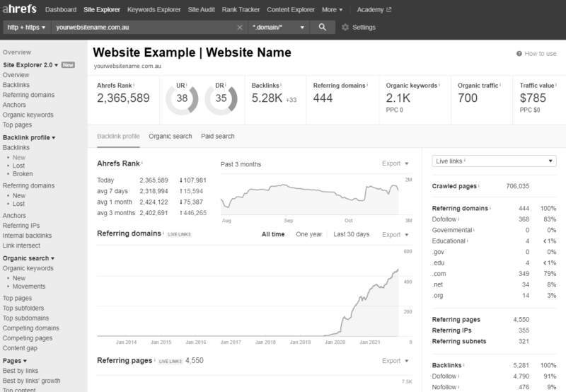Click info icon next to Ahrefs Rank stat
The width and height of the screenshot is (566, 392).
[x=134, y=85]
